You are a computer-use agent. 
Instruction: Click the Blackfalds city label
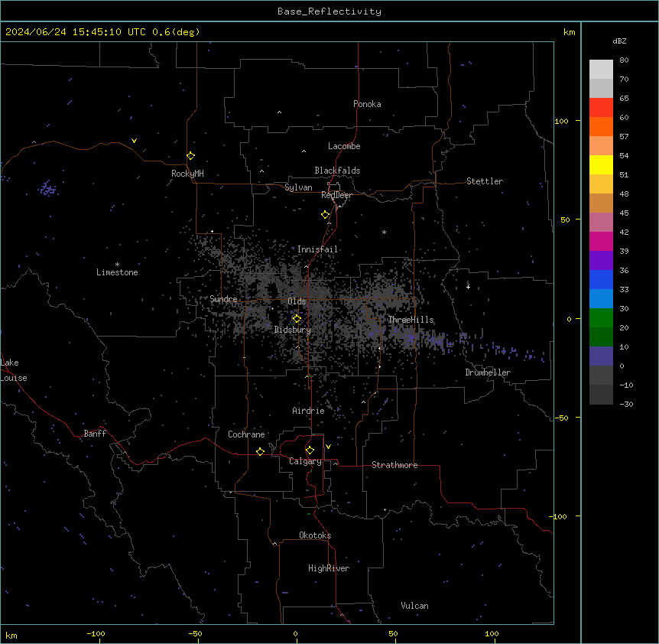click(337, 171)
